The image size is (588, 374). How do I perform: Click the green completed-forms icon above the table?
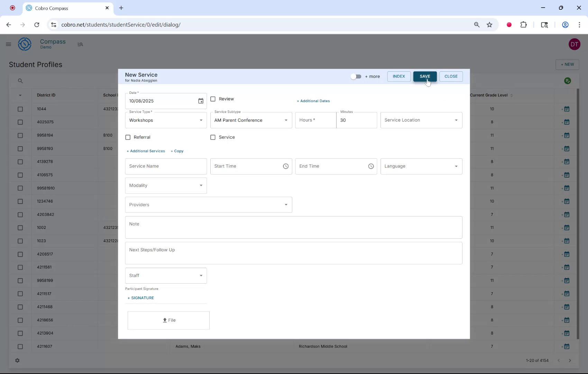tap(568, 81)
